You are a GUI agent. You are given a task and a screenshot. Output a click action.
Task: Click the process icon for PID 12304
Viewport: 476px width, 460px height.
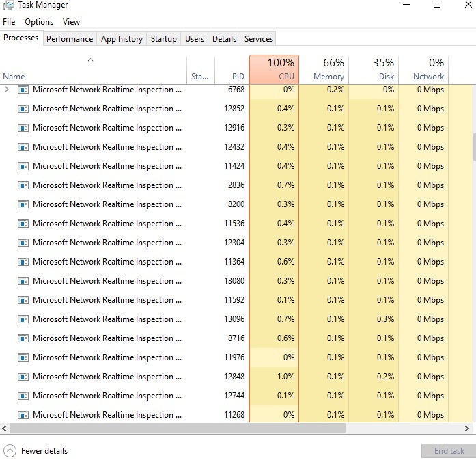(x=23, y=243)
